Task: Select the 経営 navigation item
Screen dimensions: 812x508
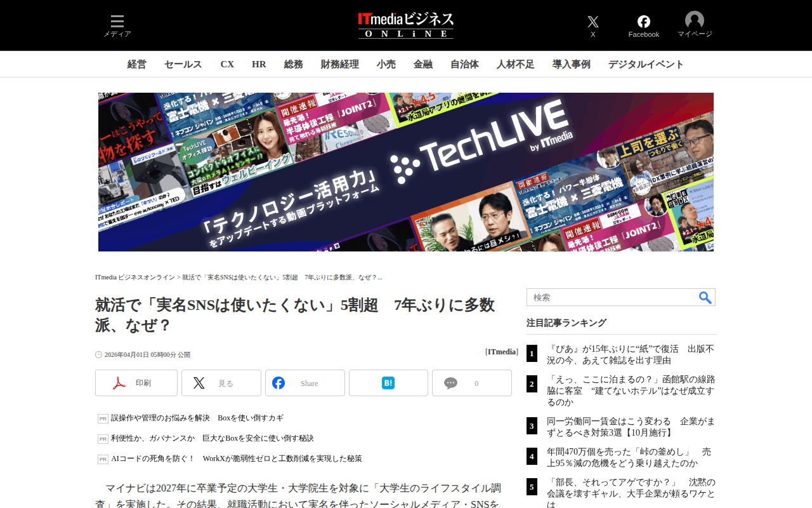Action: 137,64
